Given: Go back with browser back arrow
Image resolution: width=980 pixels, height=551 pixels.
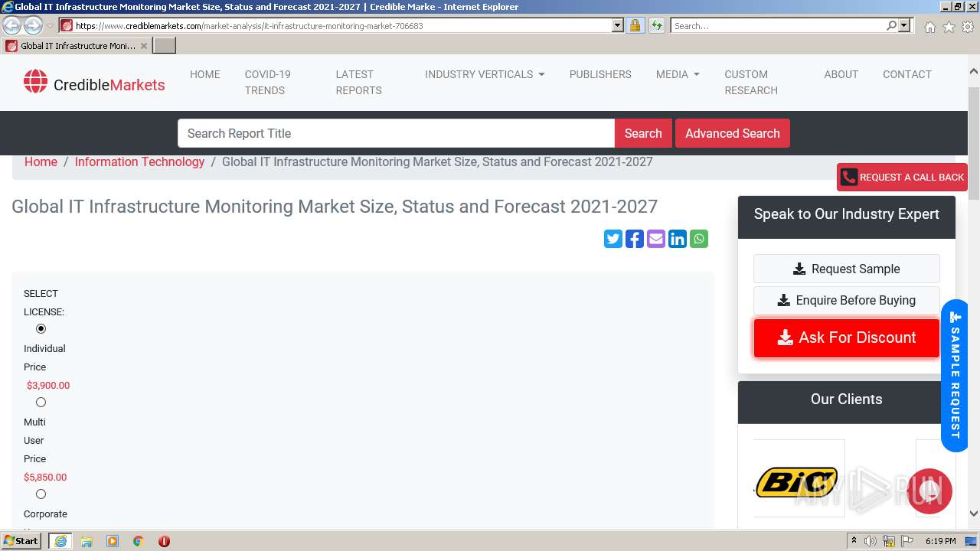Looking at the screenshot, I should click(12, 25).
